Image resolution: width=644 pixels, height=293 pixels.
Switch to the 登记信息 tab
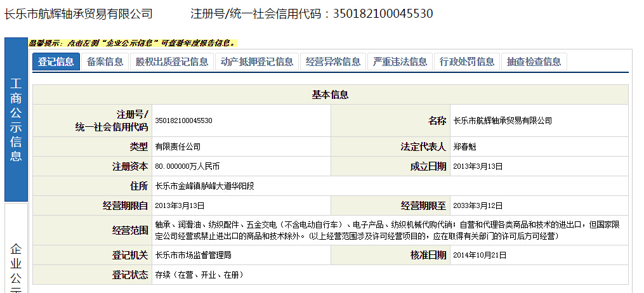(x=56, y=62)
